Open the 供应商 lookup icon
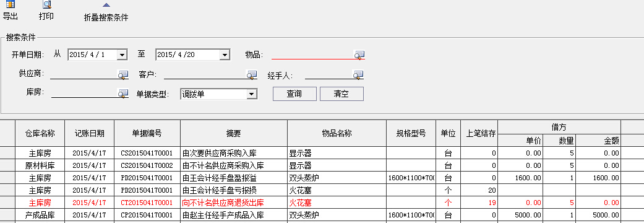 123,74
